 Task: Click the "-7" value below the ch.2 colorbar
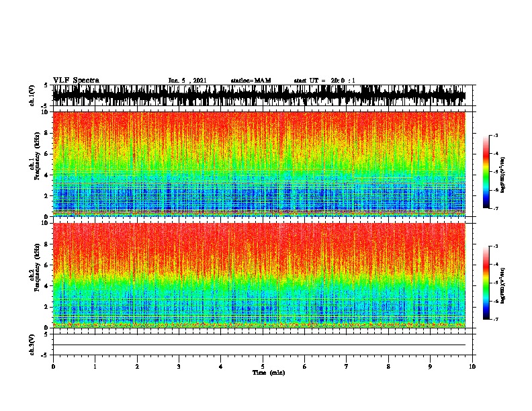click(495, 320)
